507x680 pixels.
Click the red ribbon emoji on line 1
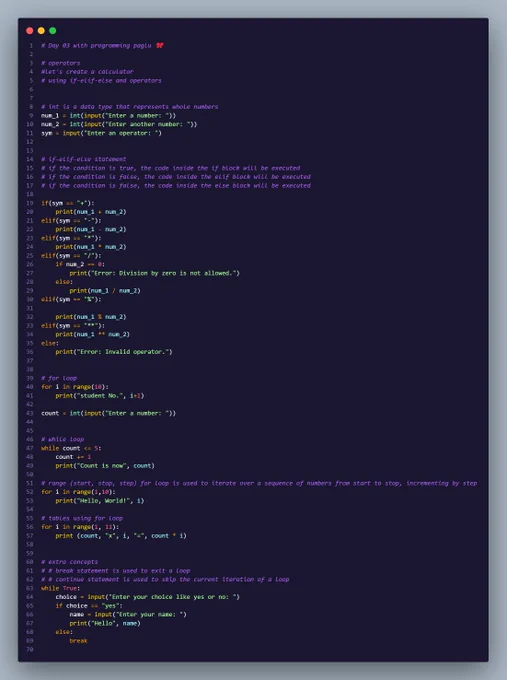(160, 45)
